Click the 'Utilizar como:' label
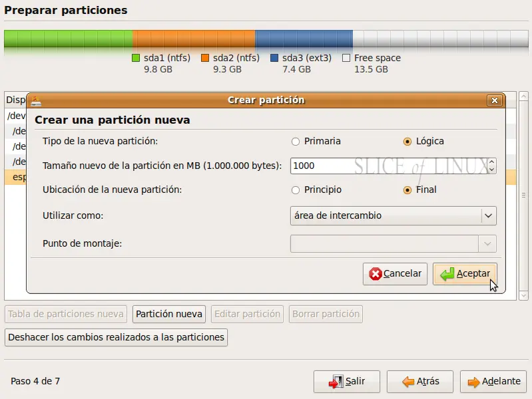This screenshot has height=399, width=532. [x=73, y=215]
